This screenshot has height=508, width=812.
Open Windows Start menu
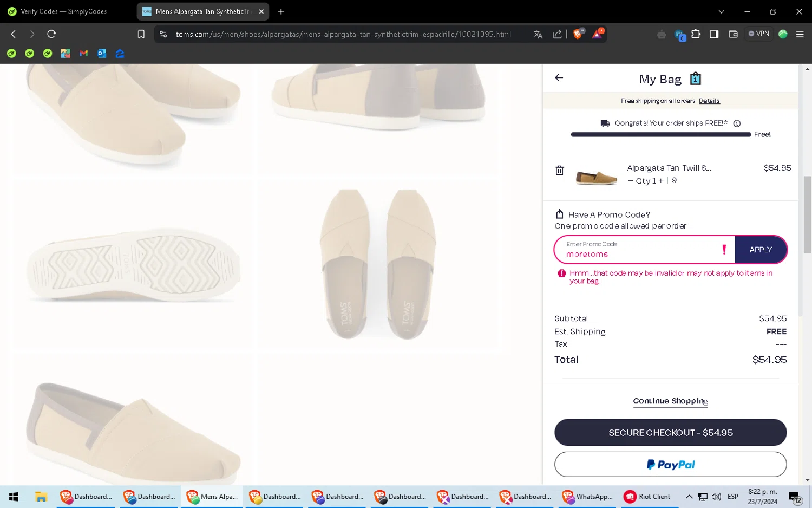point(14,497)
